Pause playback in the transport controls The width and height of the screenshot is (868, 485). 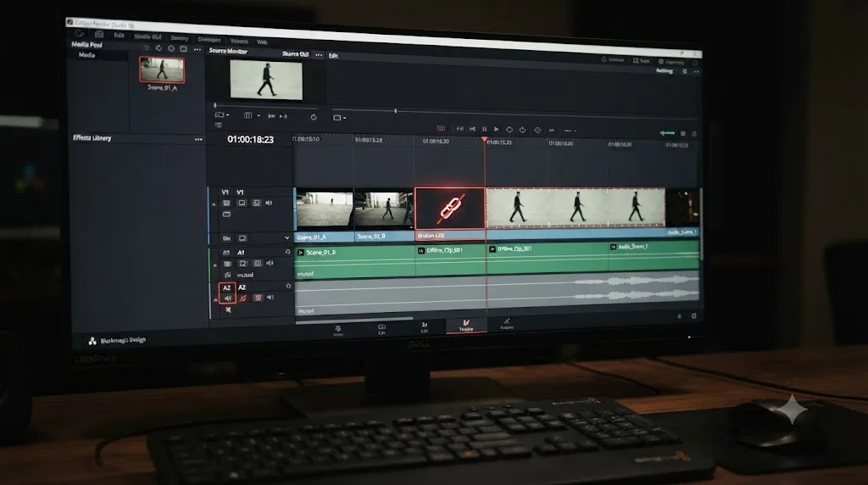pos(484,129)
